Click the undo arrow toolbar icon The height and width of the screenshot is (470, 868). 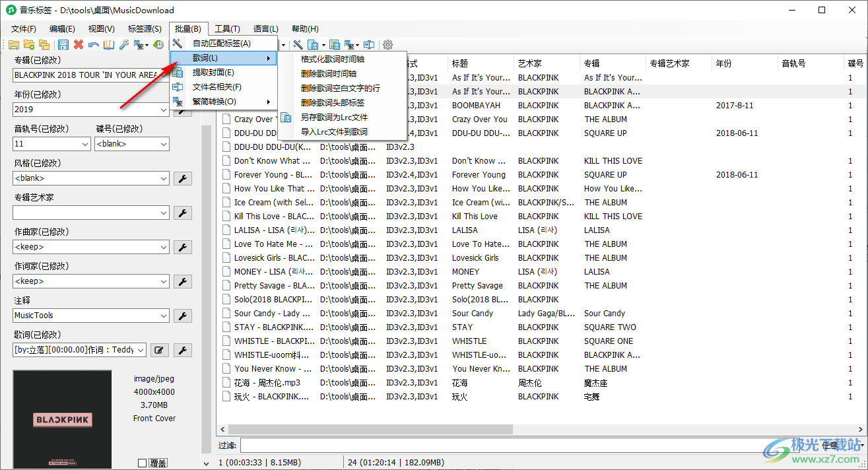tap(94, 45)
